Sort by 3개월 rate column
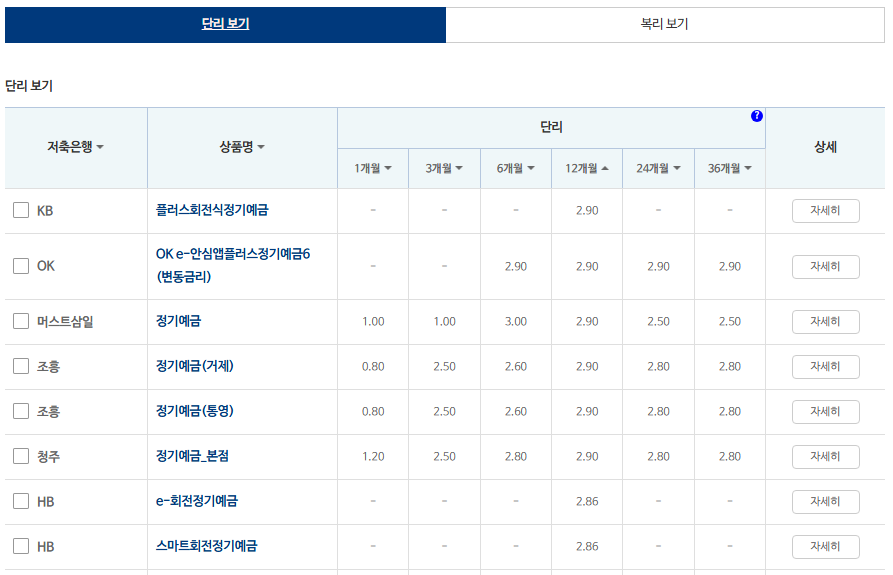Screen dimensions: 893x575 coord(444,169)
